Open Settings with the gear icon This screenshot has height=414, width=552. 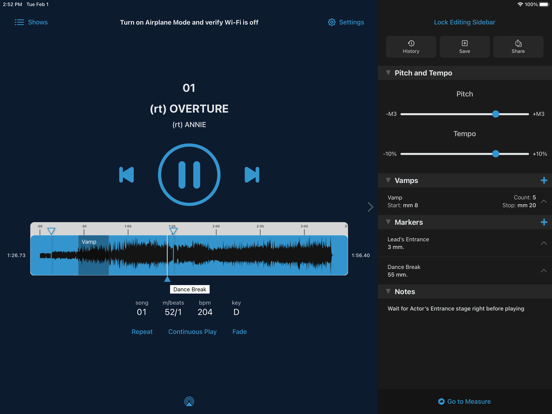(x=346, y=22)
